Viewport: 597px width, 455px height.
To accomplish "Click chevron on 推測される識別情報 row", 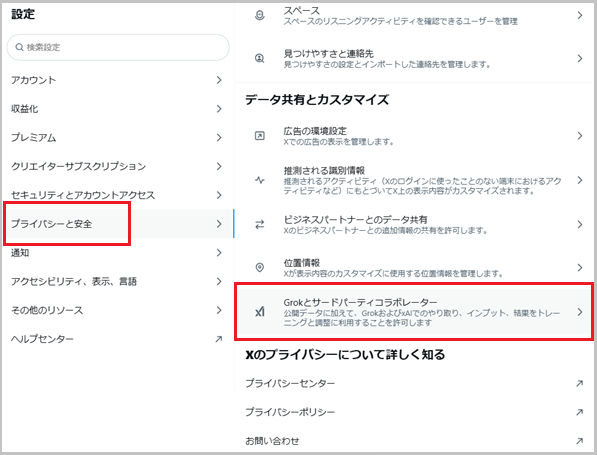I will [x=580, y=180].
